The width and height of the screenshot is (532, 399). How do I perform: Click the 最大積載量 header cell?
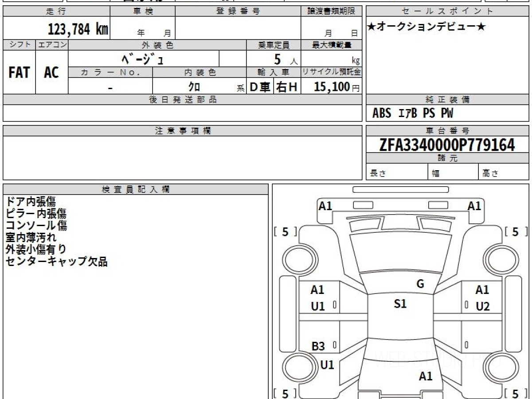332,45
